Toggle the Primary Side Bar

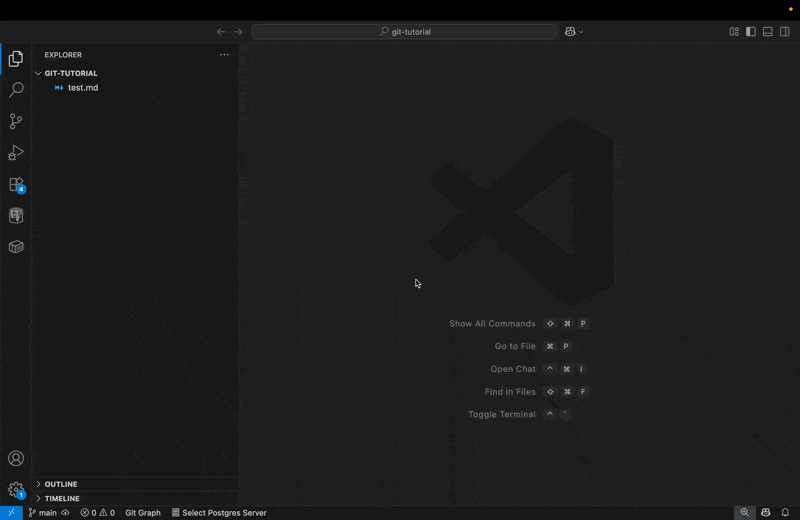[751, 32]
